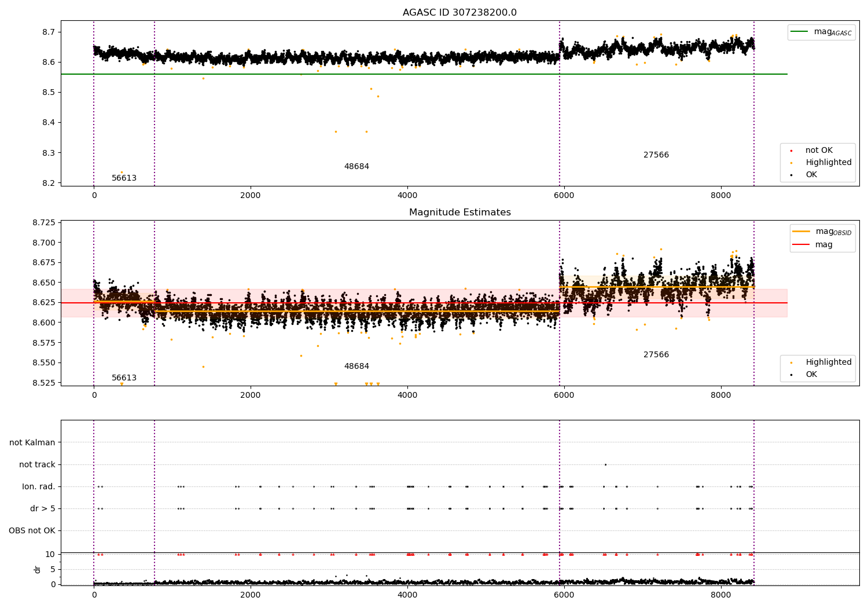Image resolution: width=868 pixels, height=608 pixels.
Task: Click x-axis tick 6000 under the Magnitude Estimates plot
Action: click(564, 395)
